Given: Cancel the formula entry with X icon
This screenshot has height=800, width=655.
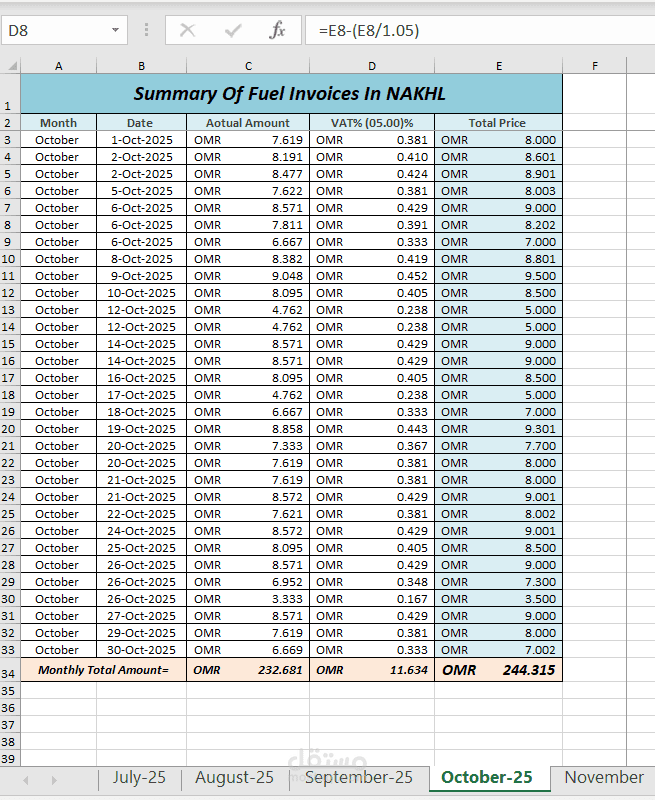Looking at the screenshot, I should (x=188, y=30).
